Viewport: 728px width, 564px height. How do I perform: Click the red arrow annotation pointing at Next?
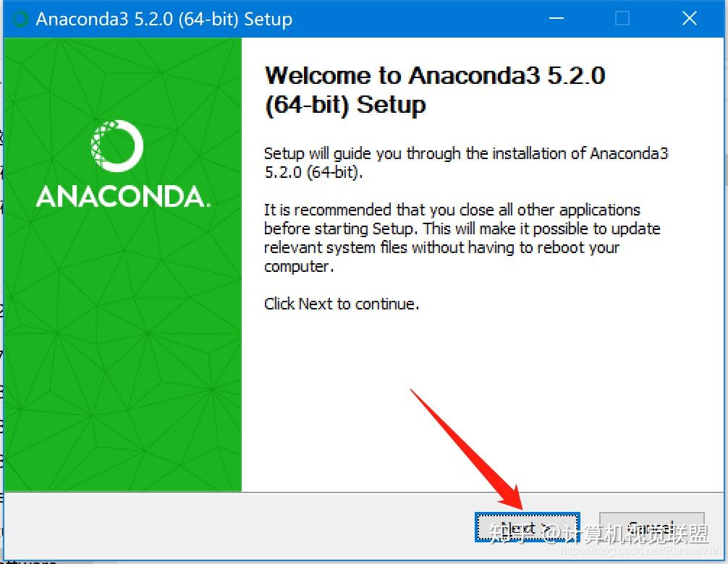pos(467,450)
